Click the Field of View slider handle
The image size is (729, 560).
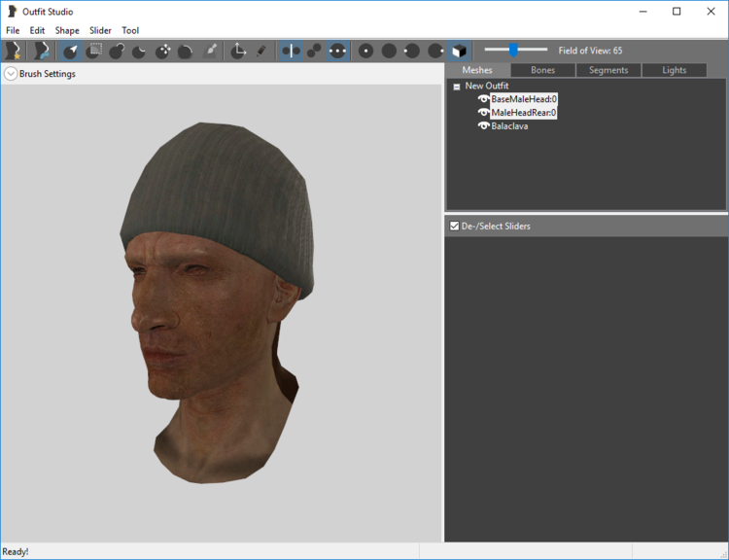[513, 50]
